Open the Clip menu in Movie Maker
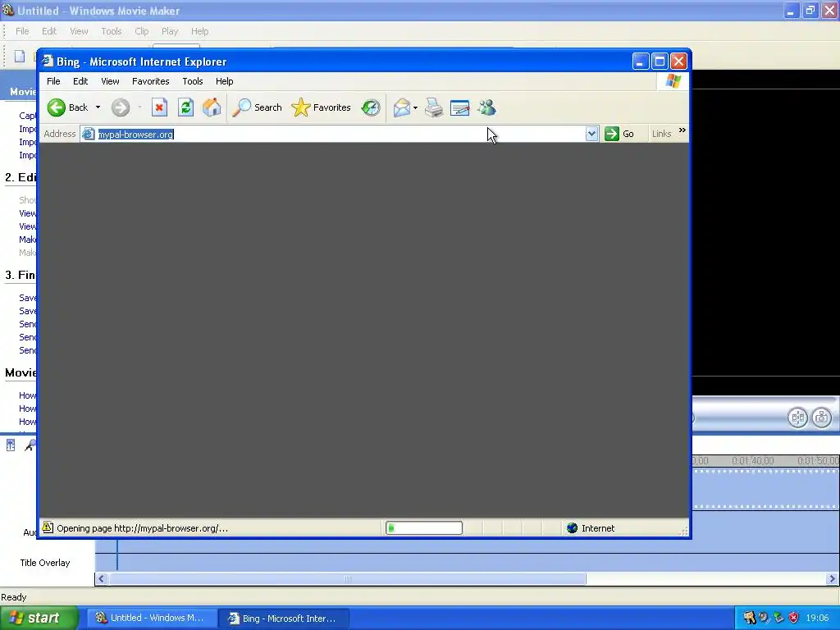The image size is (840, 630). pos(142,31)
